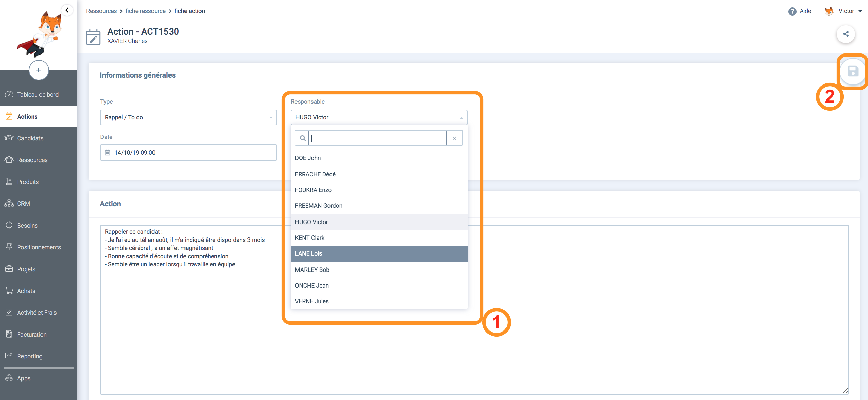Viewport: 868px width, 400px height.
Task: Click the CRM org-chart icon
Action: pyautogui.click(x=9, y=203)
